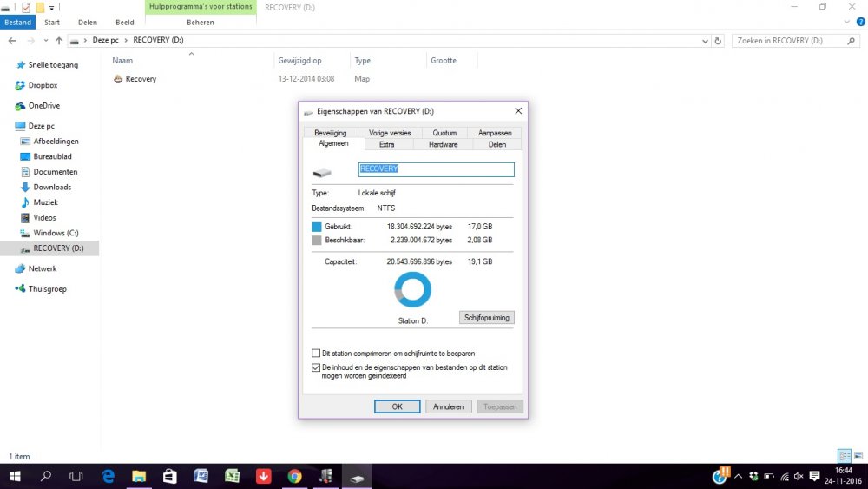Click chevron before Deze pc in address bar

(x=85, y=41)
